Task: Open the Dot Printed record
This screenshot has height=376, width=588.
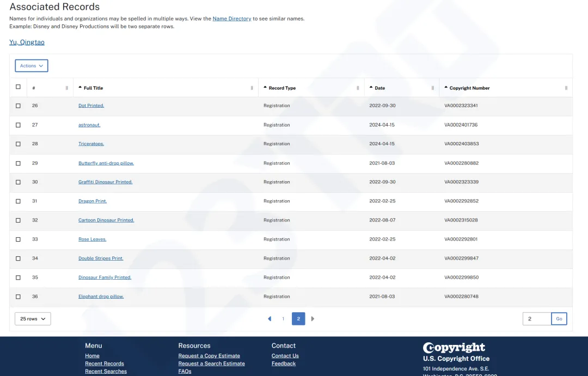Action: 91,106
